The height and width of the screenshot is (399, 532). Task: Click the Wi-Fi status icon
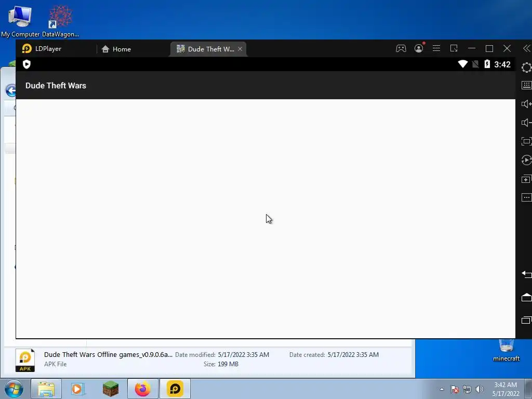click(x=463, y=64)
